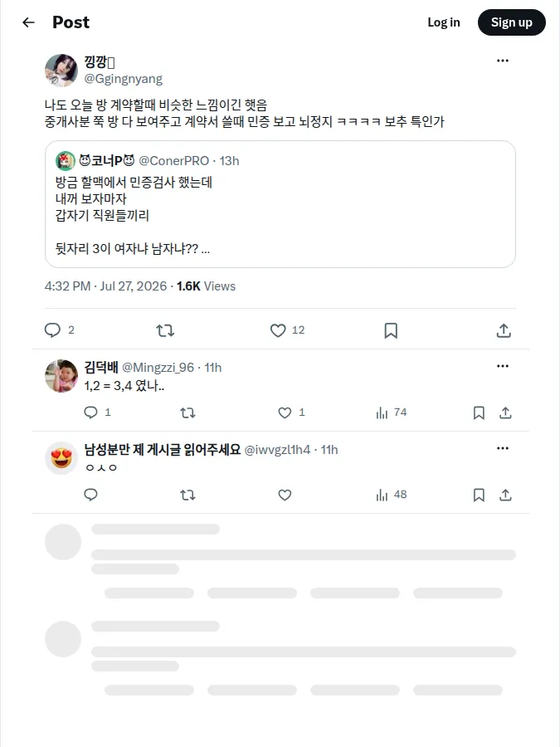This screenshot has width=560, height=747.
Task: Like the main post with 12 likes
Action: click(278, 330)
